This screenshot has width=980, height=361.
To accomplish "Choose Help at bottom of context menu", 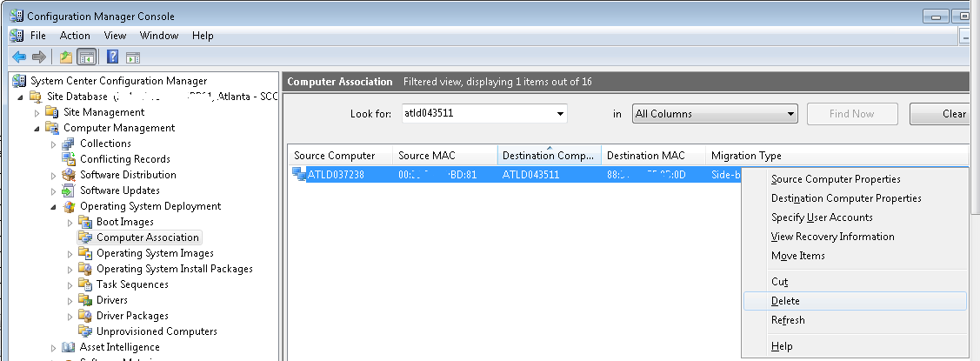I will [855, 346].
